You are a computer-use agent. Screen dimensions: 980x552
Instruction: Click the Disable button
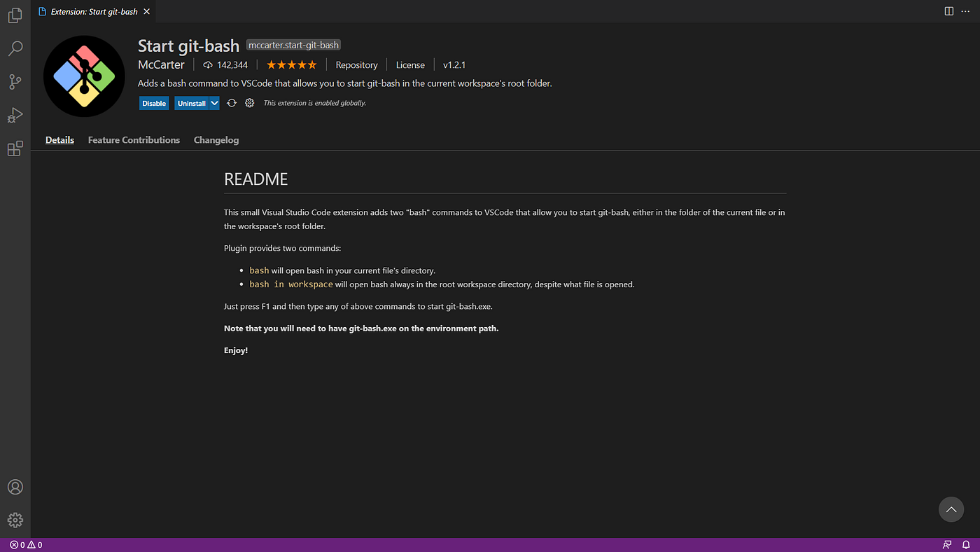coord(154,103)
